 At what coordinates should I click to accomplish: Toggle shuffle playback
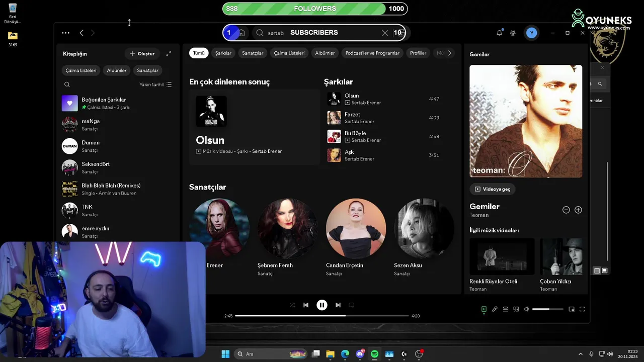pos(292,305)
